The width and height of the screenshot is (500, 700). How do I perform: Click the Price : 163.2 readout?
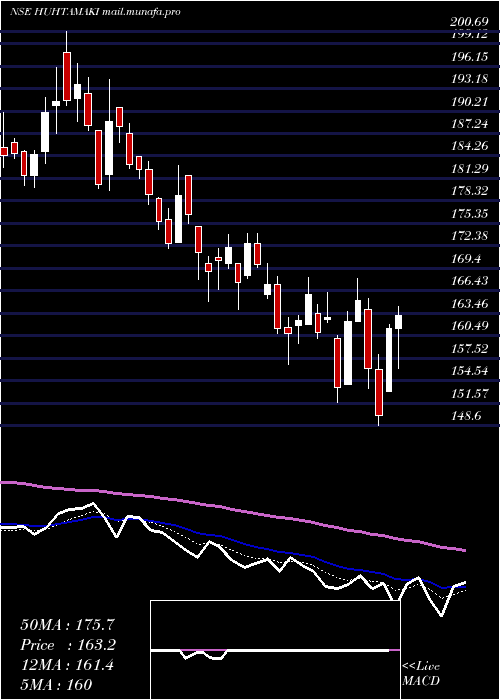68,645
